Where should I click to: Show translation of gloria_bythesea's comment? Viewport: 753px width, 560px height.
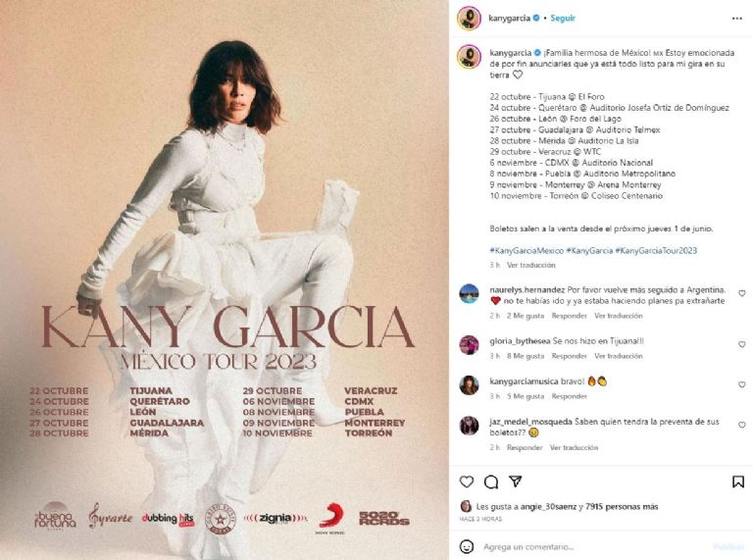[x=619, y=356]
